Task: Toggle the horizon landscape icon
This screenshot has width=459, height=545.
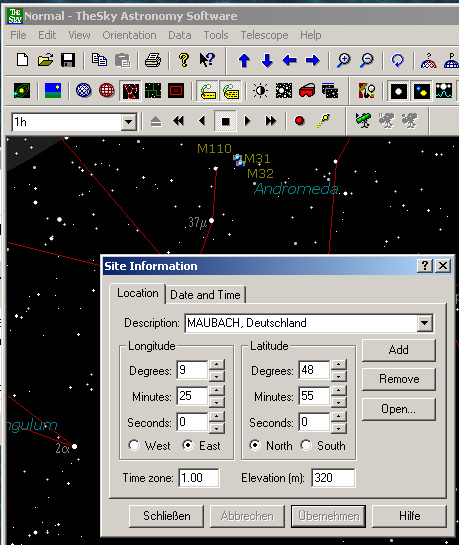Action: tap(53, 91)
